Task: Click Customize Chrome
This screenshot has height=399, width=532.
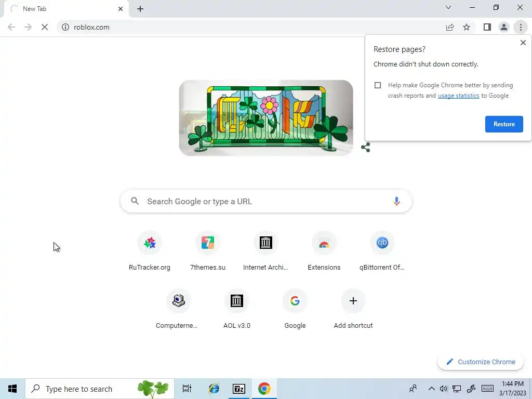Action: coord(481,362)
